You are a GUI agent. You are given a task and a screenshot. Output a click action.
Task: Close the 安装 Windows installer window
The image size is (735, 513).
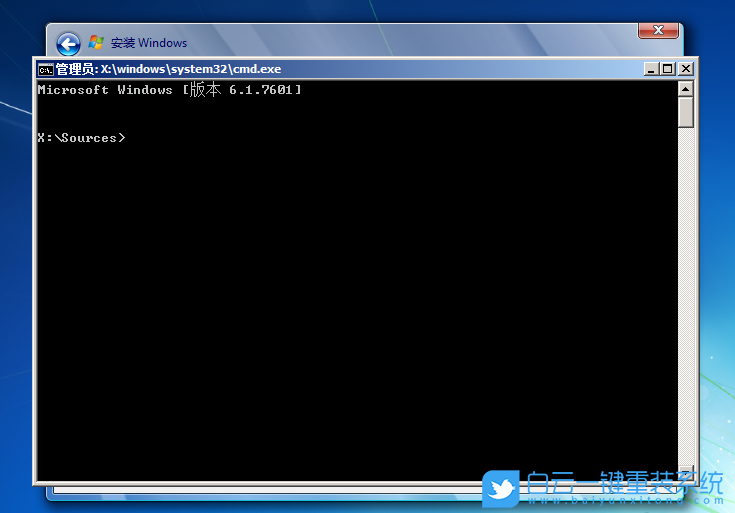click(659, 32)
